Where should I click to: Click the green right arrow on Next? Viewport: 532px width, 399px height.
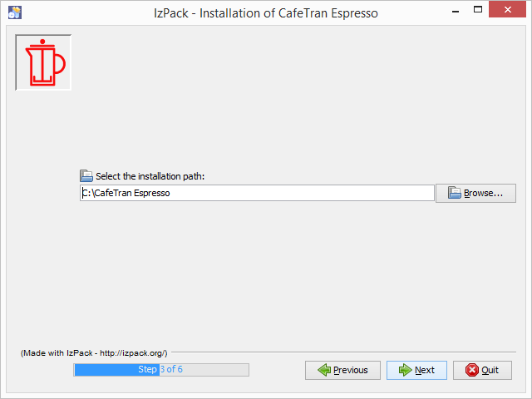click(x=405, y=370)
